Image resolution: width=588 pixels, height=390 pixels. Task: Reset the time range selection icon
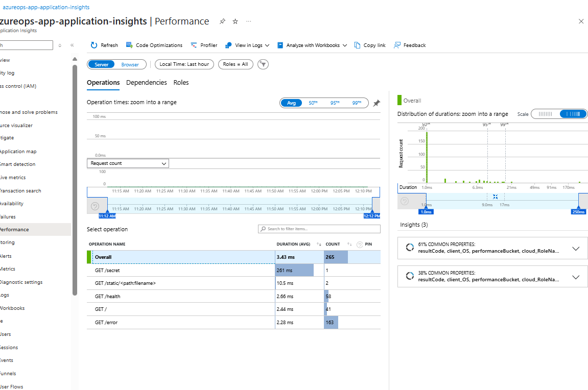(x=95, y=206)
